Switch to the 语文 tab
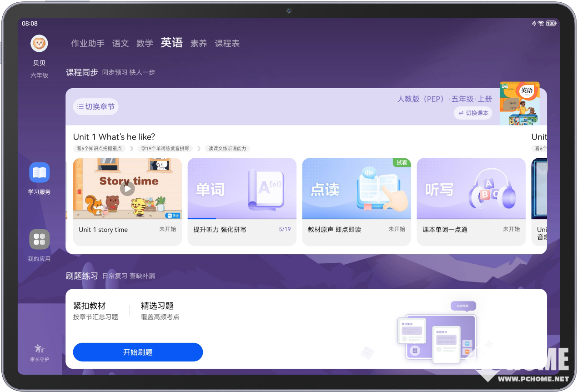 coord(120,44)
